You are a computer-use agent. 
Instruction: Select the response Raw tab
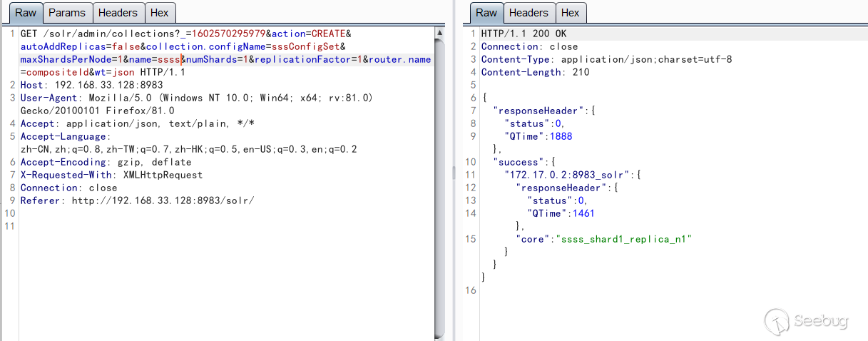(486, 13)
